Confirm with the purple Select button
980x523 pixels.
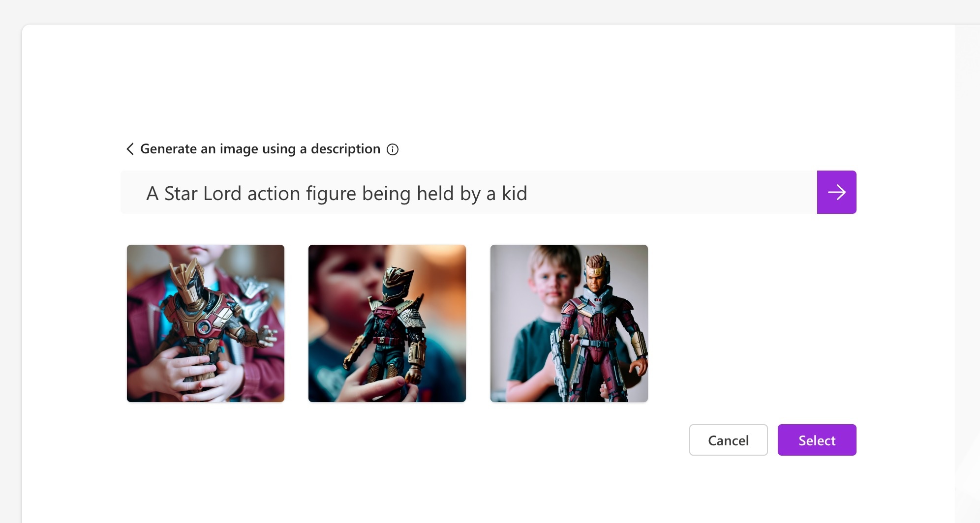(x=817, y=440)
